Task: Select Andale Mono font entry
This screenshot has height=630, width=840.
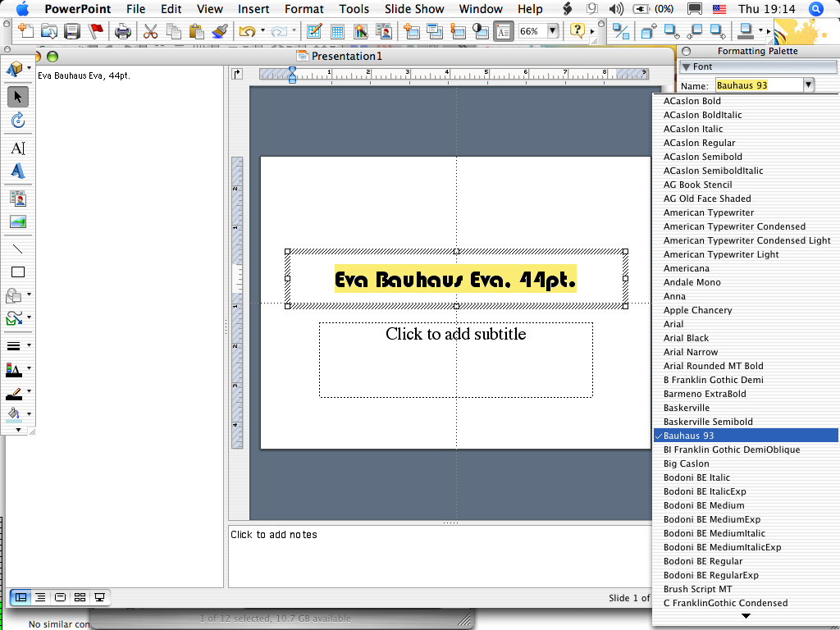Action: 745,282
